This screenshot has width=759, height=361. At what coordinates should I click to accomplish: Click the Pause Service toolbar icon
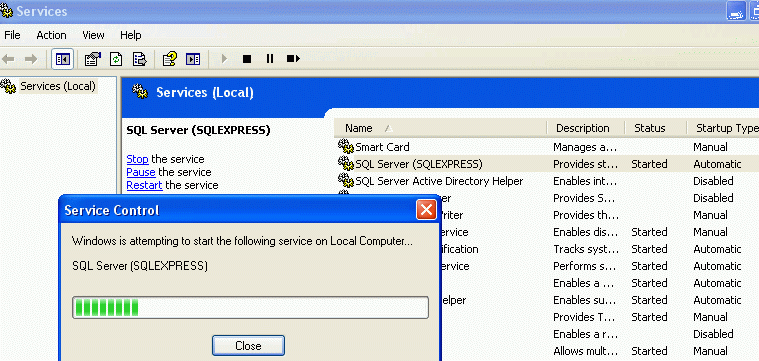pos(270,59)
